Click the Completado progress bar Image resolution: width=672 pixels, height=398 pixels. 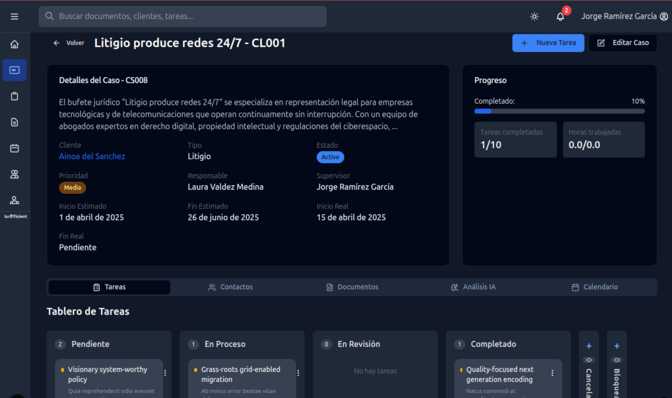(559, 111)
